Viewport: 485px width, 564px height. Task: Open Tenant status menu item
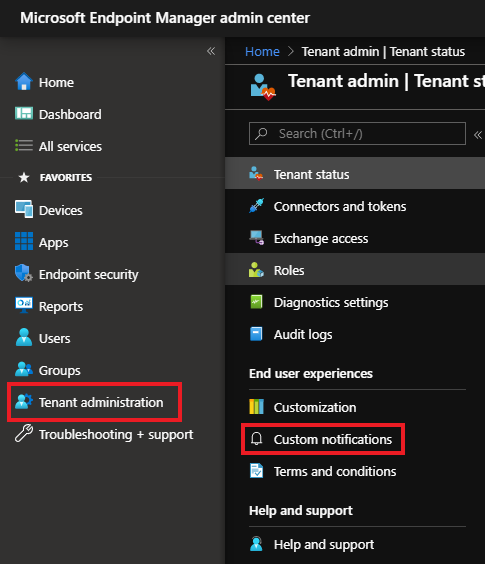coord(355,174)
